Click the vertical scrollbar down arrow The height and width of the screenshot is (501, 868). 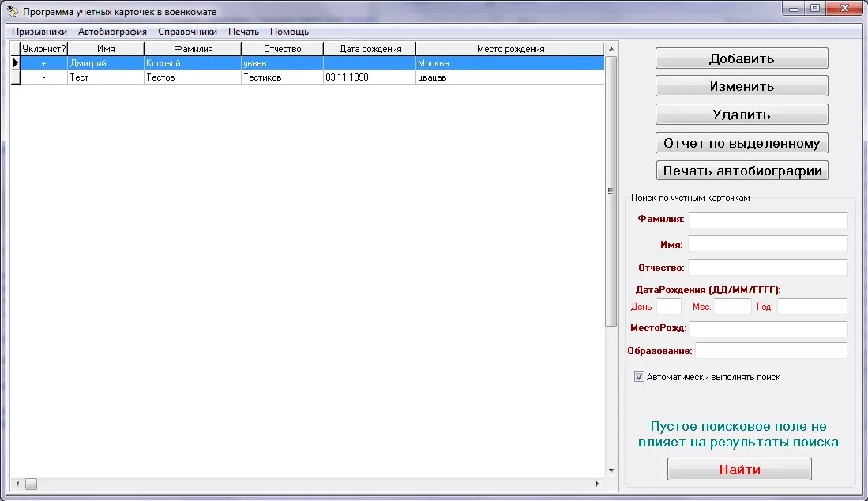611,470
